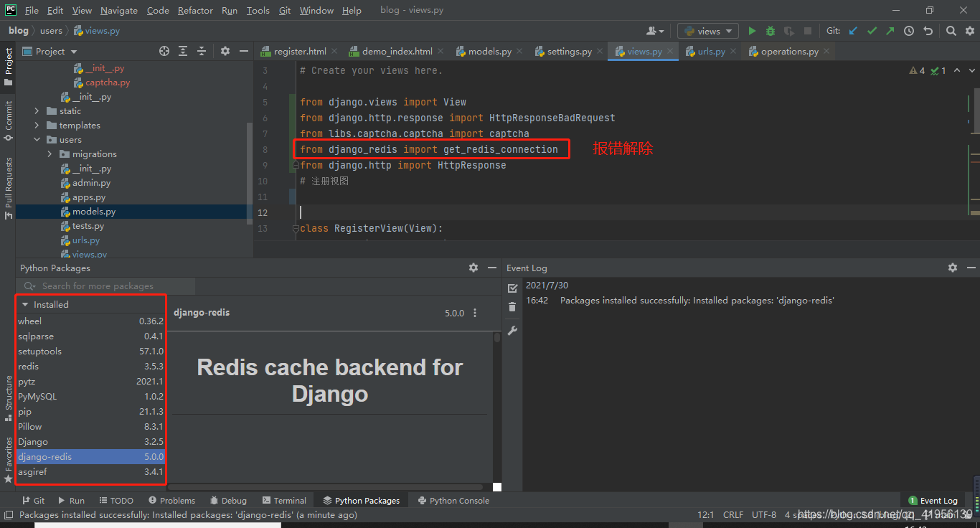Expand the migrations folder

pyautogui.click(x=50, y=154)
